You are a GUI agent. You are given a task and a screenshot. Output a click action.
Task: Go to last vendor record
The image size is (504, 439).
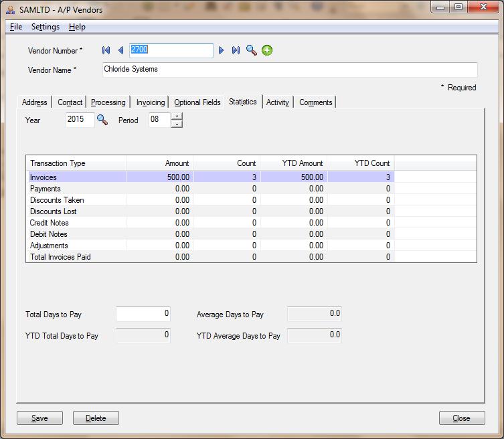point(236,50)
